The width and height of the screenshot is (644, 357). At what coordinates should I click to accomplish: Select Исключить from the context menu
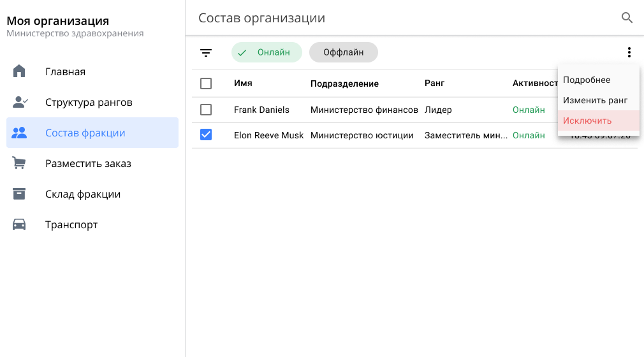click(x=587, y=120)
